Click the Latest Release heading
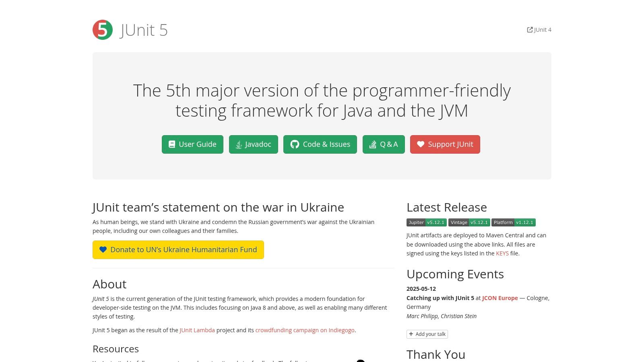 click(x=447, y=208)
